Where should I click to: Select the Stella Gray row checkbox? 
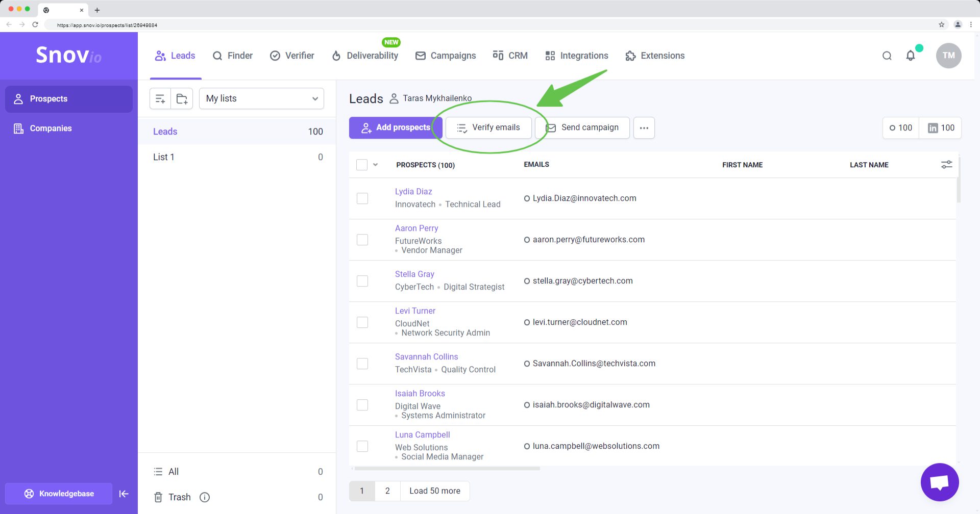coord(362,281)
